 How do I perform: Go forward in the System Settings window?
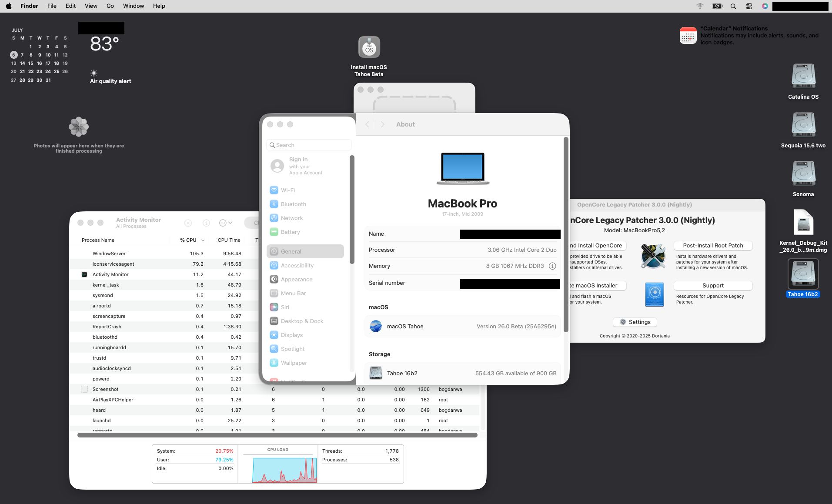coord(383,124)
